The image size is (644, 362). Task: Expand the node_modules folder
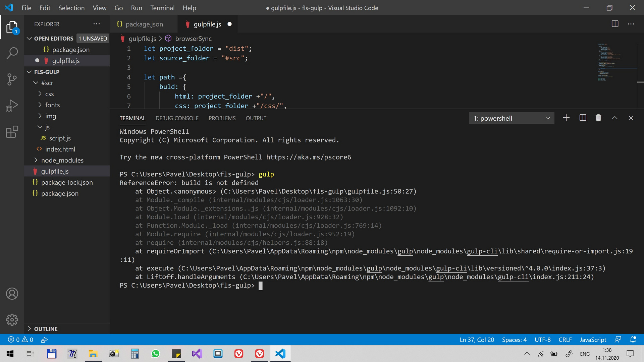point(36,160)
